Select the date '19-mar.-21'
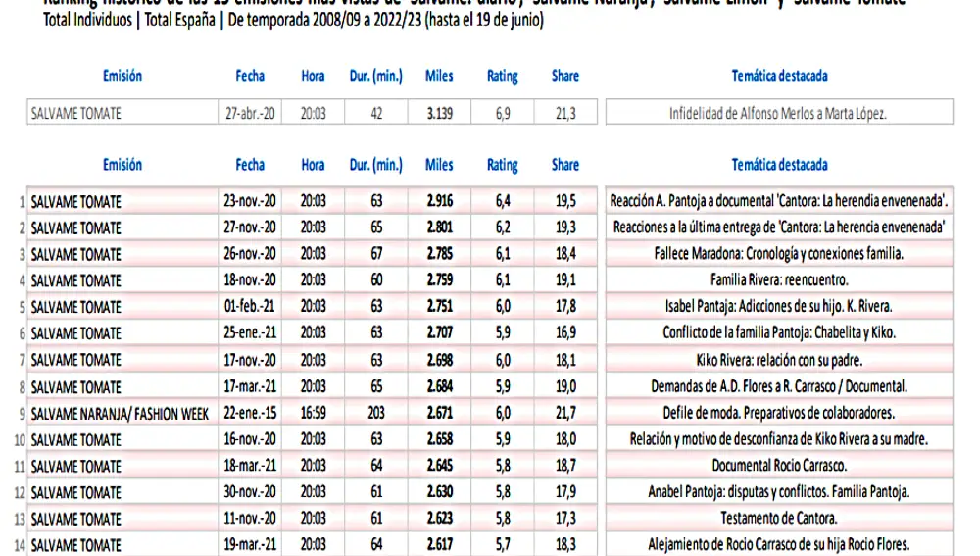This screenshot has width=980, height=556. (250, 544)
